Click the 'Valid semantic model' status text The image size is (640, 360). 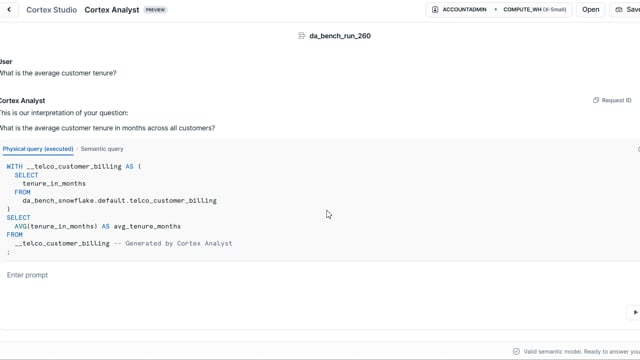click(552, 351)
